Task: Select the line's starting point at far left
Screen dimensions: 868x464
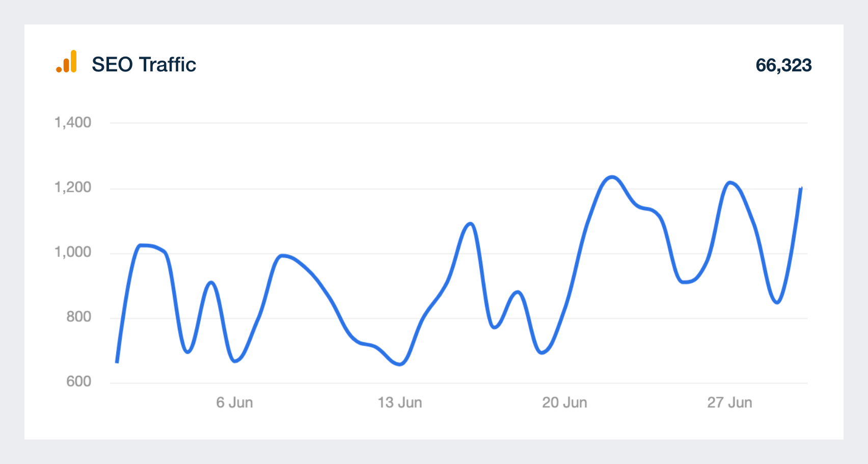Action: 117,362
